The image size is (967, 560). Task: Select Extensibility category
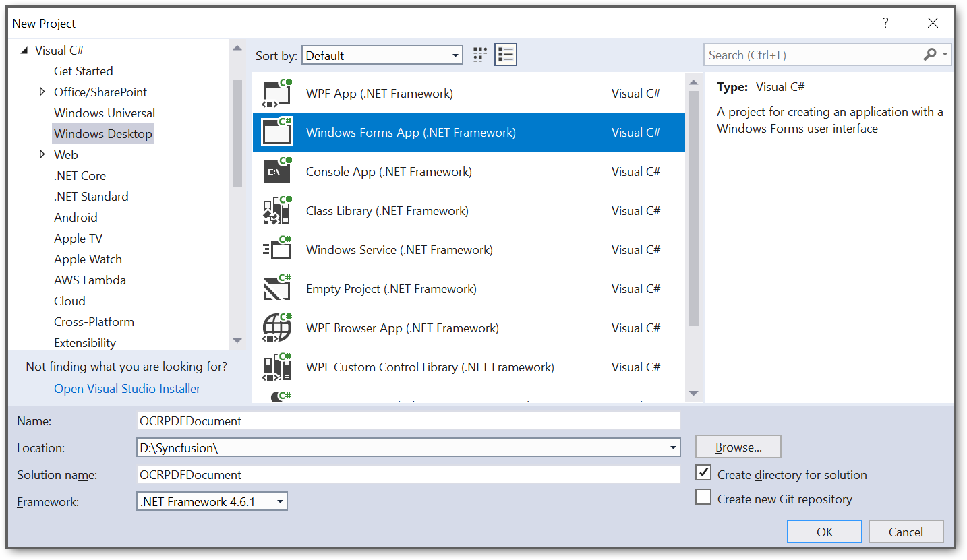coord(85,342)
